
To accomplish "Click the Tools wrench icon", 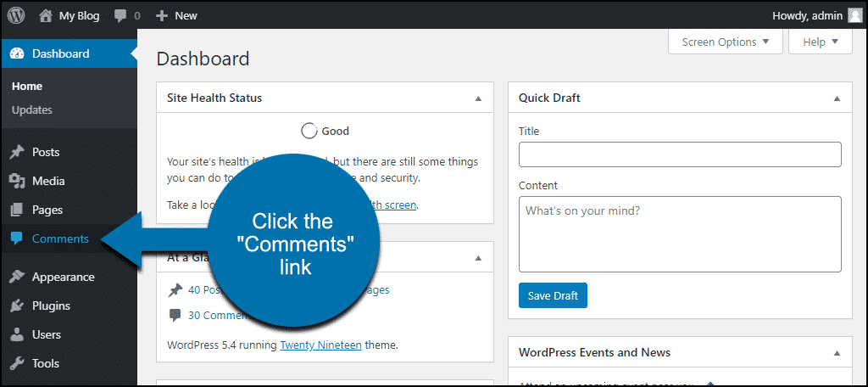I will click(17, 363).
